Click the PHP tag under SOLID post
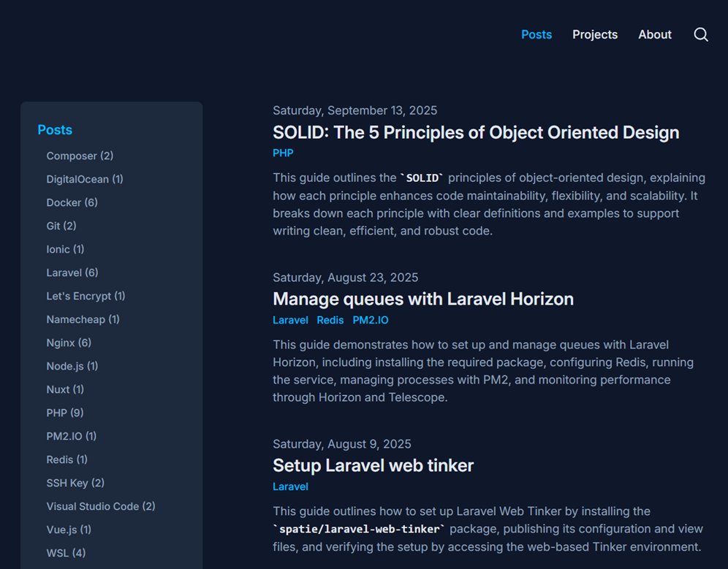728x569 pixels. 283,153
